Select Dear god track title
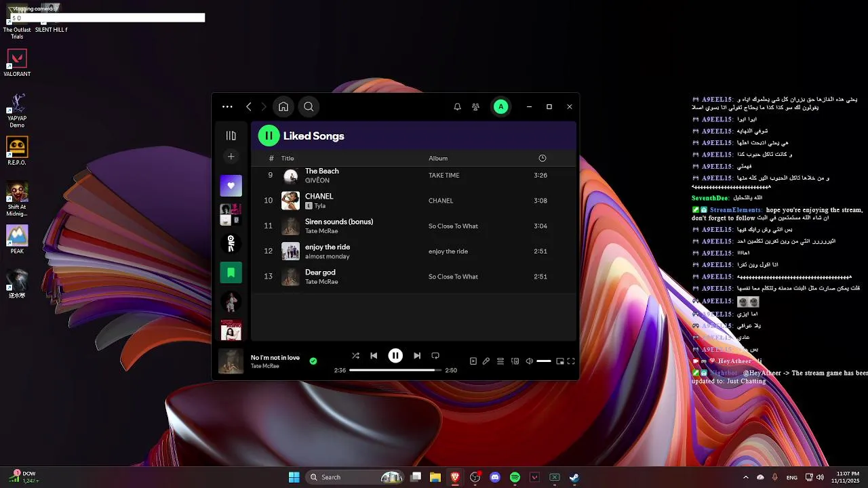The width and height of the screenshot is (868, 488). pos(320,272)
